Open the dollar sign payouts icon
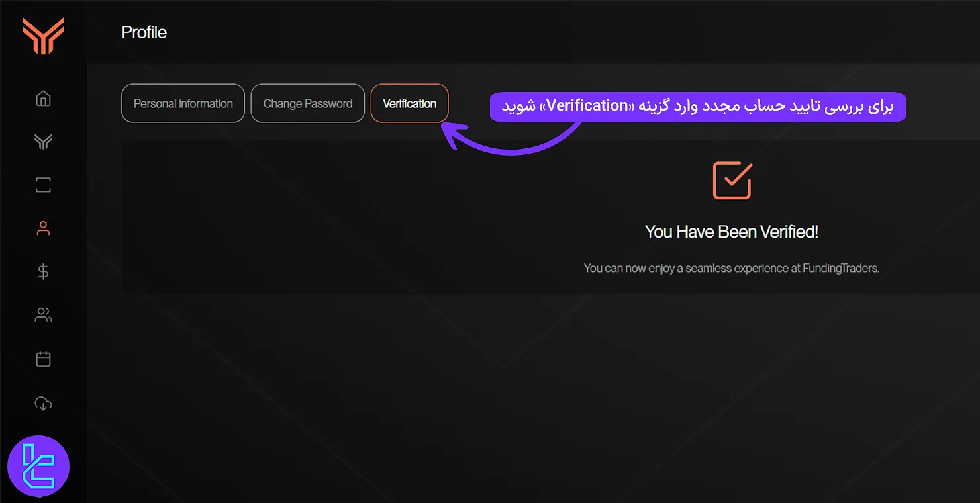This screenshot has height=503, width=980. [x=43, y=271]
